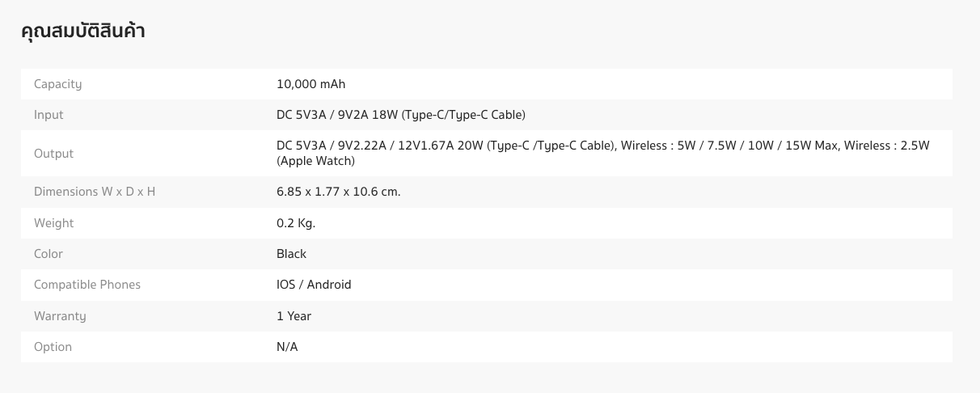Select the Weight label
The height and width of the screenshot is (393, 980).
(53, 223)
